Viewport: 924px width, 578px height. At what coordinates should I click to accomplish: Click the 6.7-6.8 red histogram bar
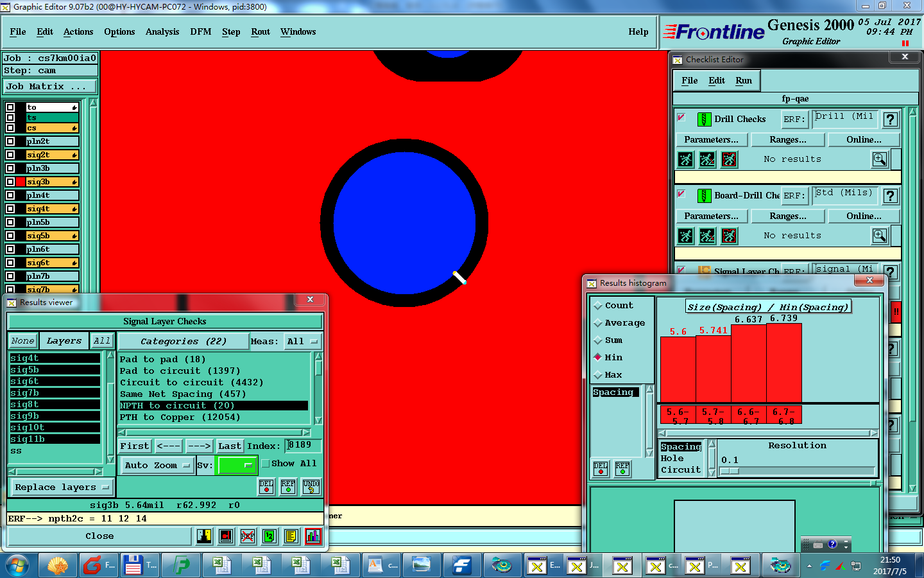pyautogui.click(x=784, y=363)
